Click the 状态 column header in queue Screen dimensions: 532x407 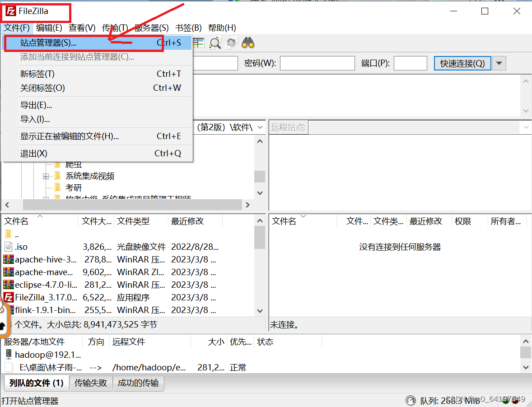(x=287, y=342)
